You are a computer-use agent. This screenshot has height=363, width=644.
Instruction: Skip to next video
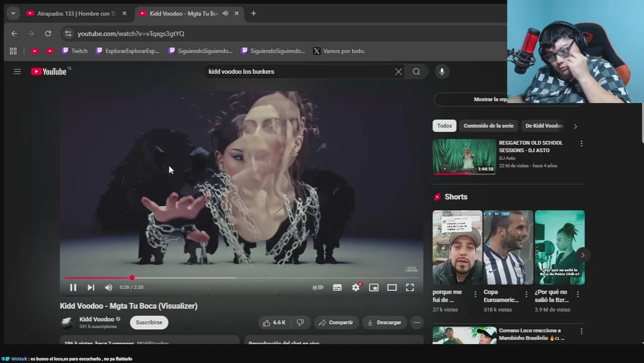[91, 287]
